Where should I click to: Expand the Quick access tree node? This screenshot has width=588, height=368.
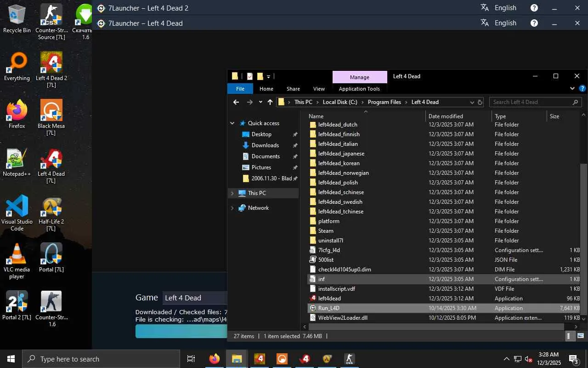232,123
